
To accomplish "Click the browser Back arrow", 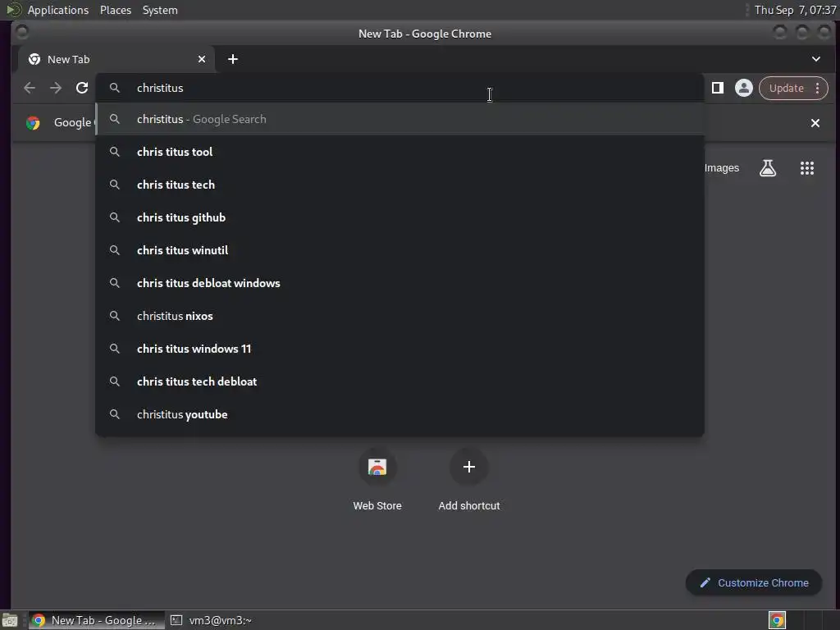I will click(30, 88).
